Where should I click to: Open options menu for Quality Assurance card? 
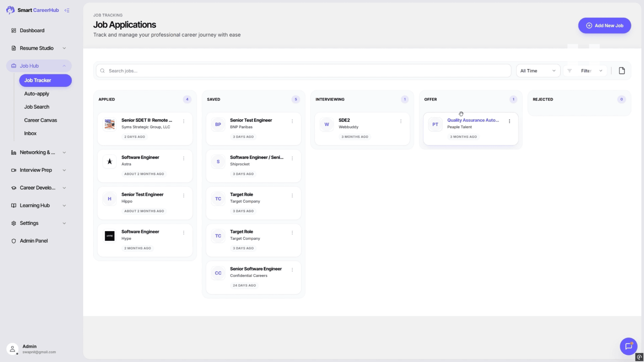pos(509,121)
